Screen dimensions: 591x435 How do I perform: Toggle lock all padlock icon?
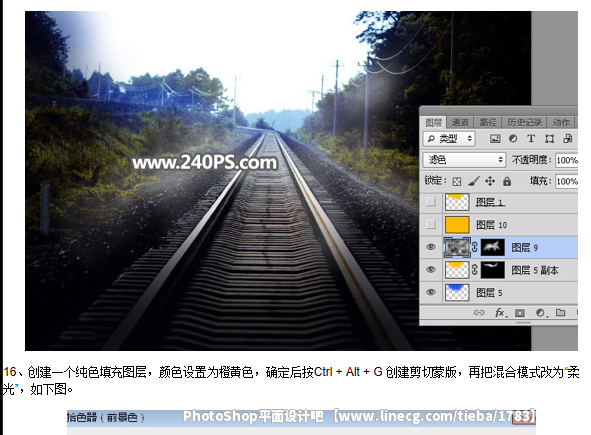tap(507, 181)
